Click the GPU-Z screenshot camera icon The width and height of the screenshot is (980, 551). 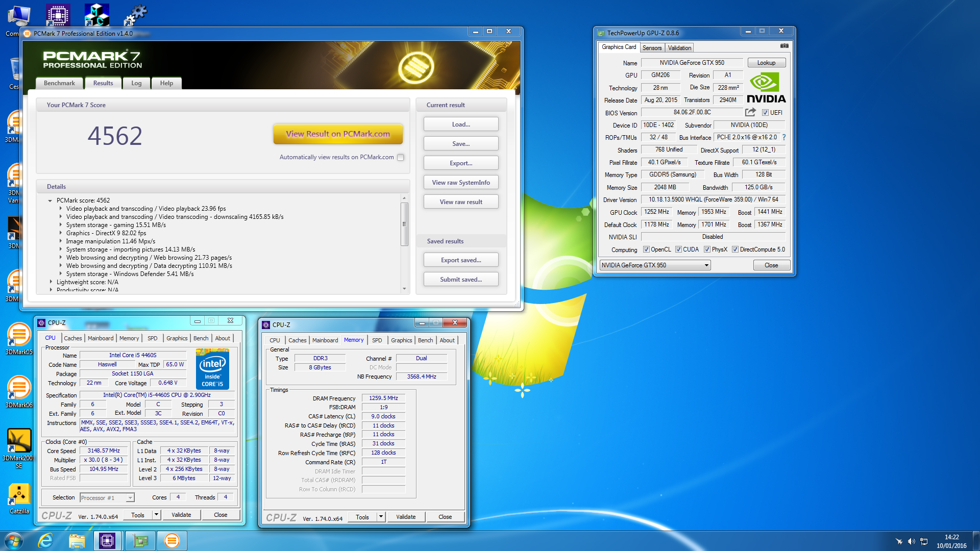tap(784, 46)
